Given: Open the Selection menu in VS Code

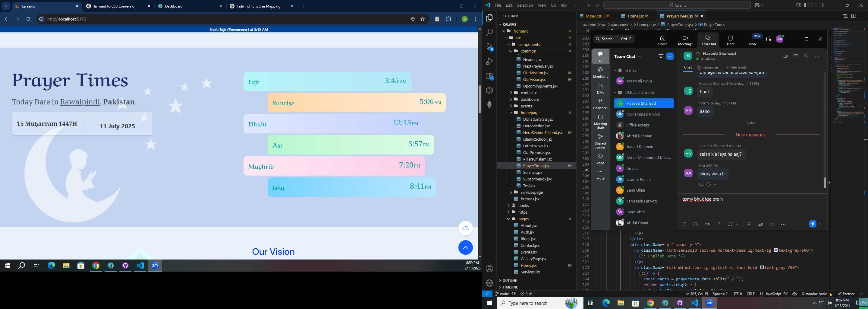Looking at the screenshot, I should [525, 5].
